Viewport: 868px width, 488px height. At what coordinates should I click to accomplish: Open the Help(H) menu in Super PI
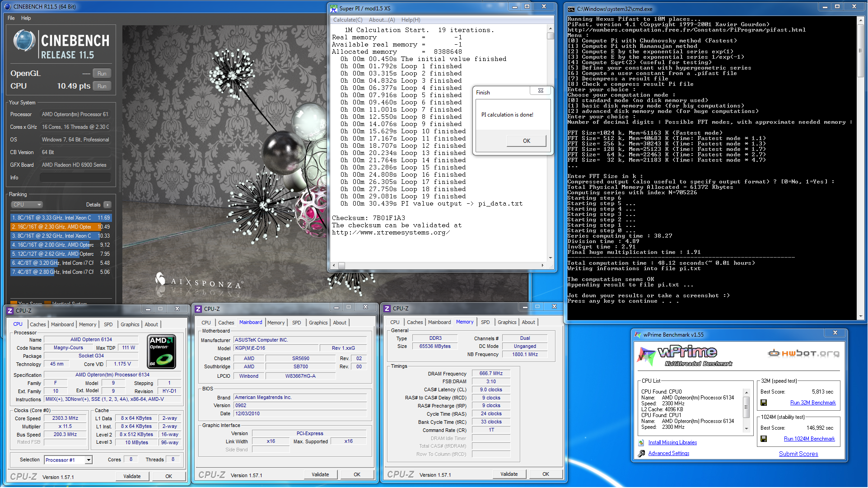tap(411, 20)
